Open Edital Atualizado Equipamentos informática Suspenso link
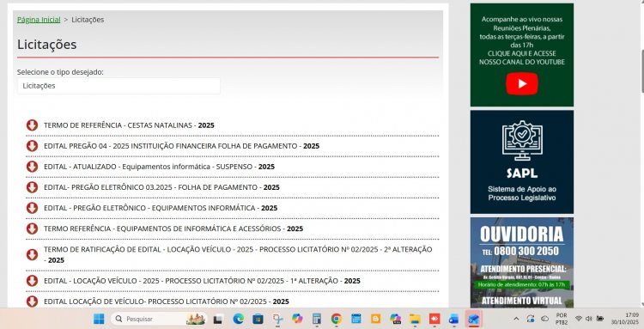 tap(160, 167)
